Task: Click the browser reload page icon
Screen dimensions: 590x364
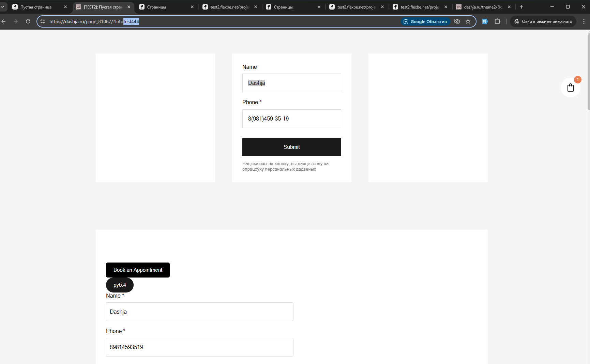Action: [x=28, y=21]
